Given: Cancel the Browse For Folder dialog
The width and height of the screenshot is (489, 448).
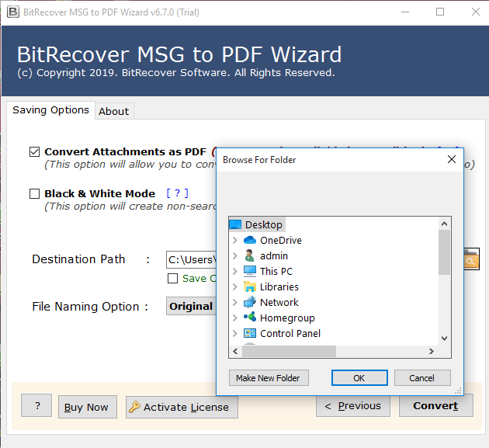Looking at the screenshot, I should point(422,378).
